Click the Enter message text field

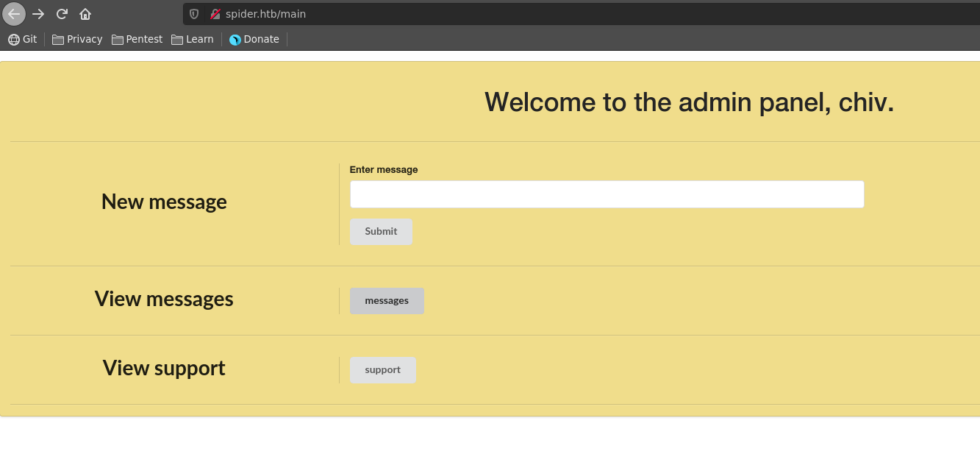607,194
